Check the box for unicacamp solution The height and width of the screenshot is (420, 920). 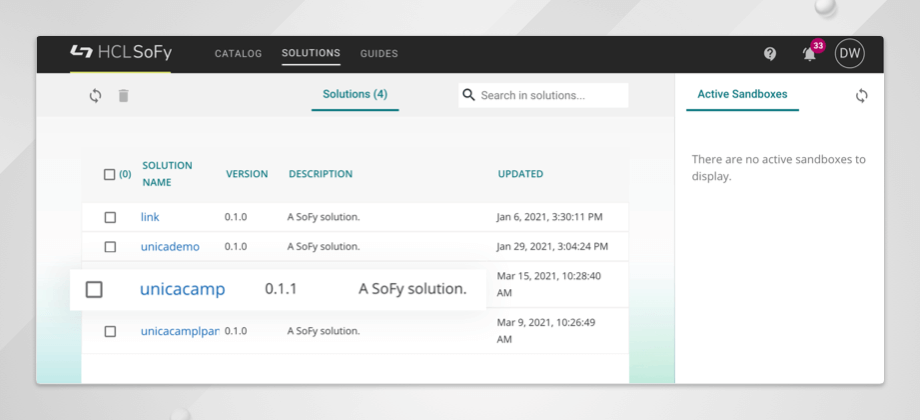click(x=94, y=289)
